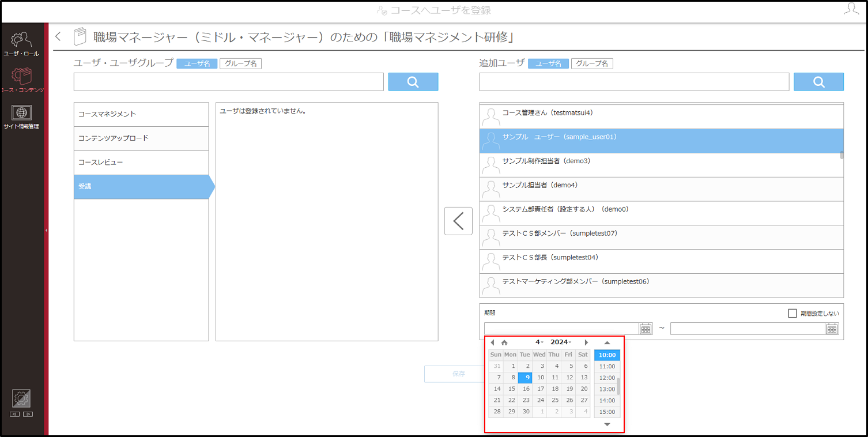Click the home icon in the date picker
The image size is (868, 437).
504,342
